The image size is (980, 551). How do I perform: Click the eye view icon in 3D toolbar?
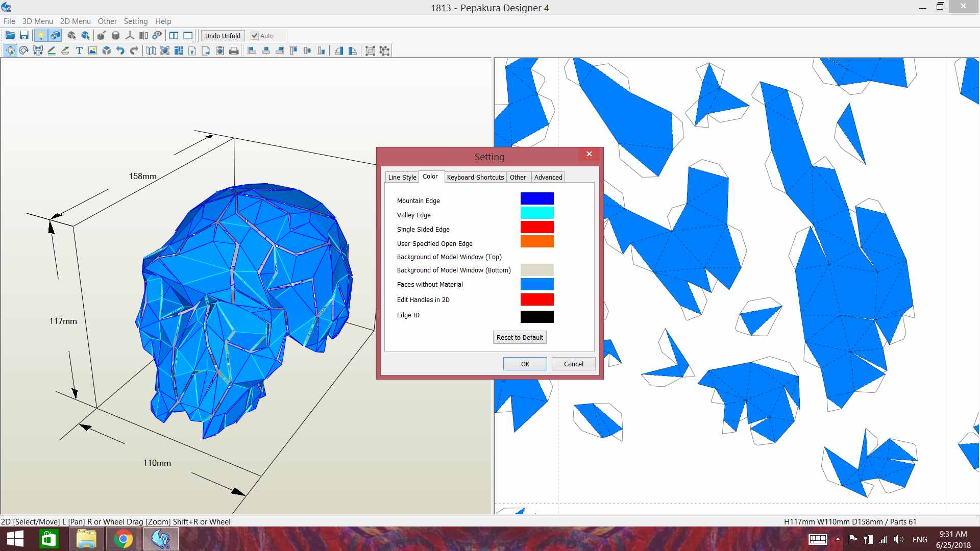157,36
